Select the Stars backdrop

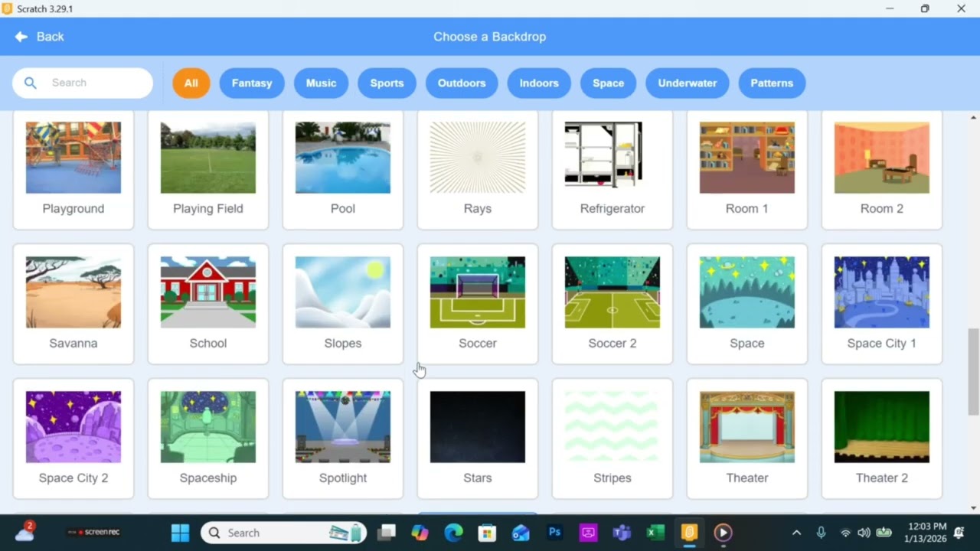click(478, 439)
